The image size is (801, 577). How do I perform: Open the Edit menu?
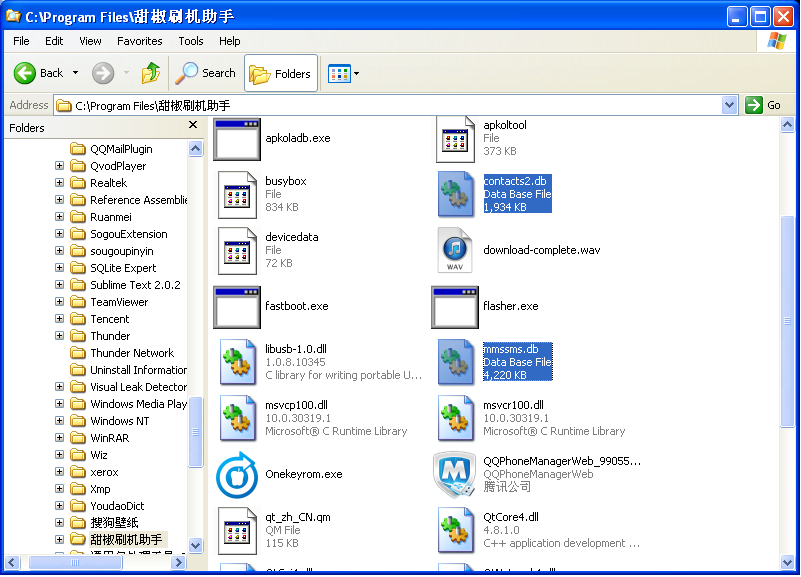[54, 41]
